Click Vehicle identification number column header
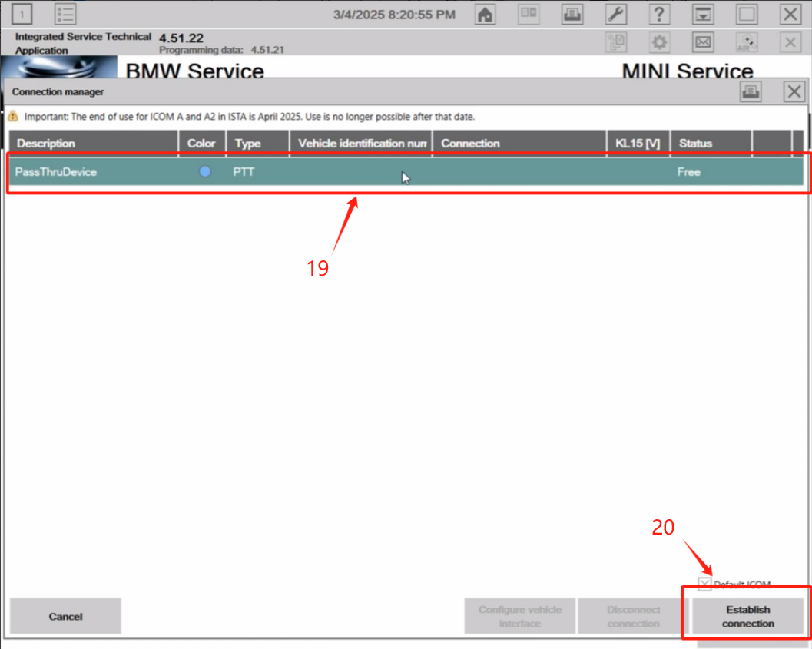 point(360,144)
